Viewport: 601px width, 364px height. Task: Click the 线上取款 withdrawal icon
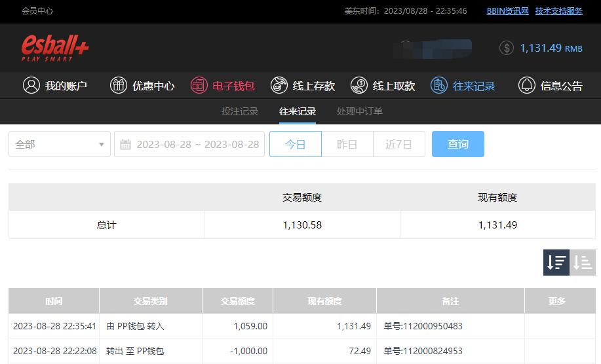pos(359,85)
